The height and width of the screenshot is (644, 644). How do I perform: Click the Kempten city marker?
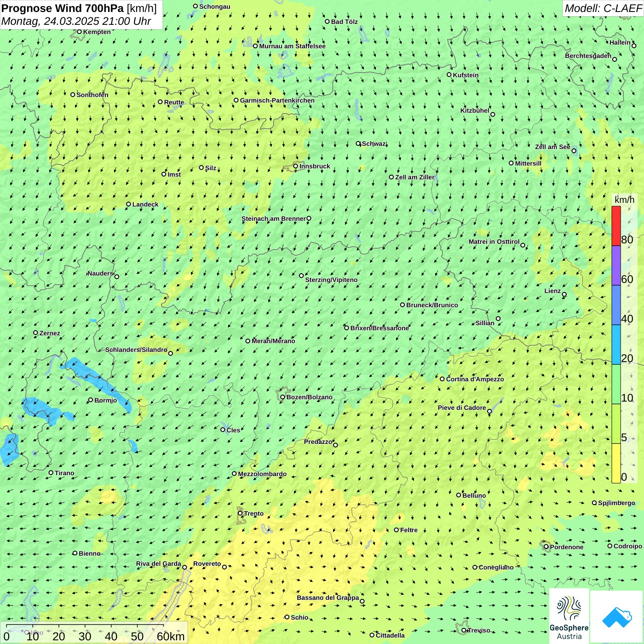pos(79,32)
